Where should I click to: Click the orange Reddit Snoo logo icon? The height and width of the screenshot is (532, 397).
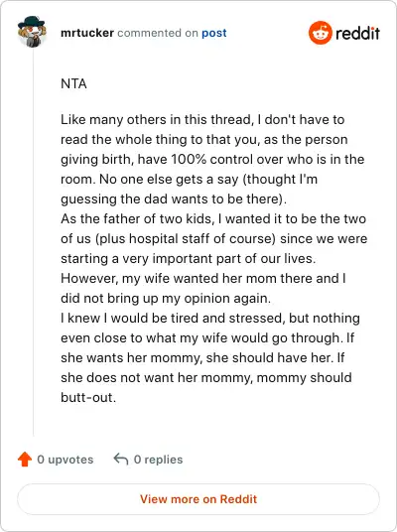(320, 33)
